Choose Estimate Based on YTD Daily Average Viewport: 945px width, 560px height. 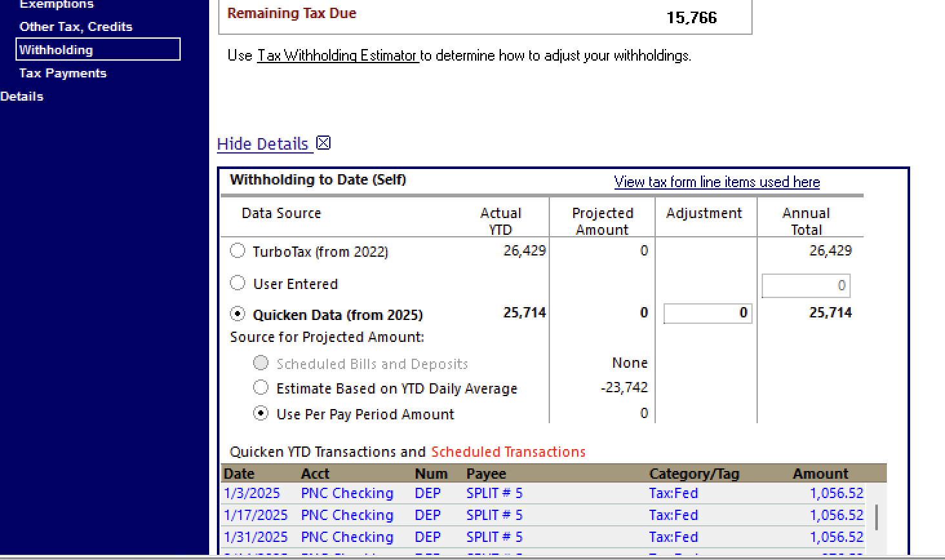261,387
